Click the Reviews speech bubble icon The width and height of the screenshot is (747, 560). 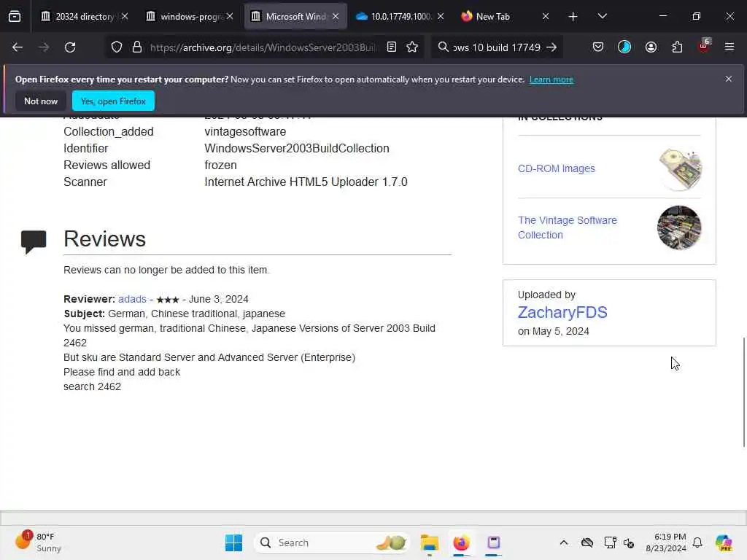(x=34, y=242)
